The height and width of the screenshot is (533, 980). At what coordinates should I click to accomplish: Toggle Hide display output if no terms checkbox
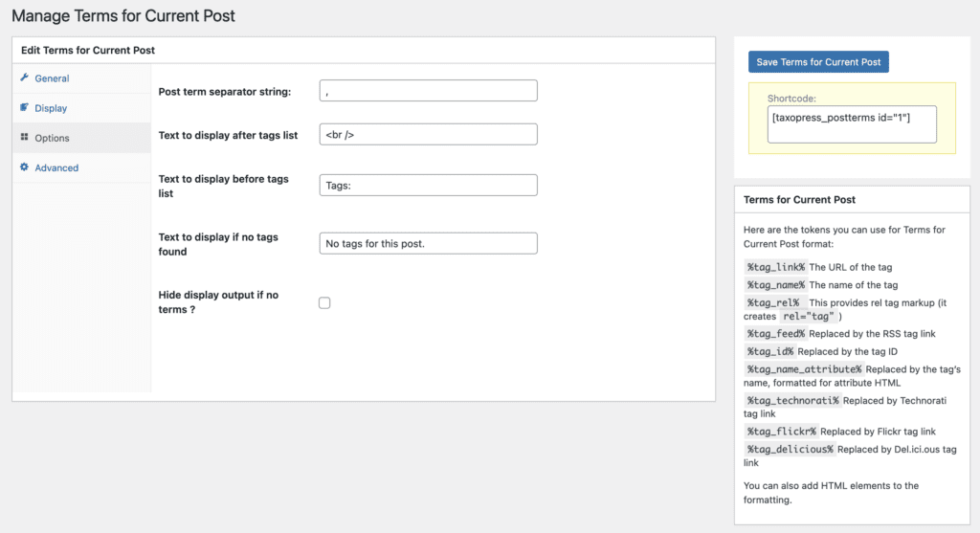[x=324, y=302]
